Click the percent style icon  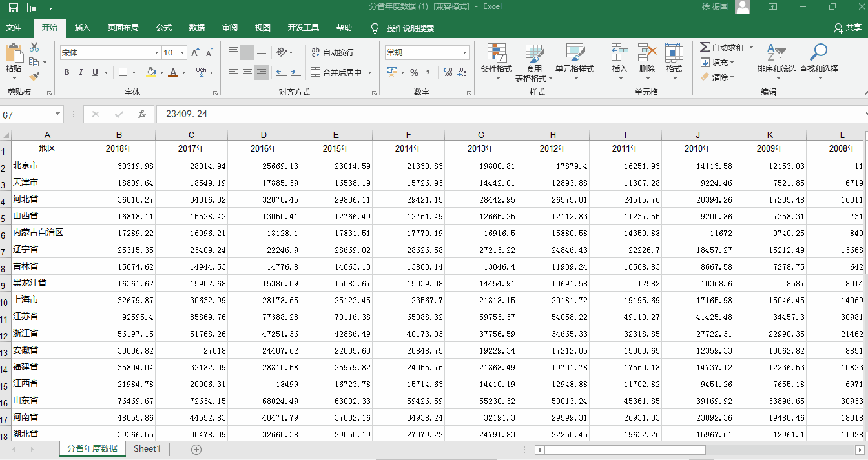click(x=414, y=72)
